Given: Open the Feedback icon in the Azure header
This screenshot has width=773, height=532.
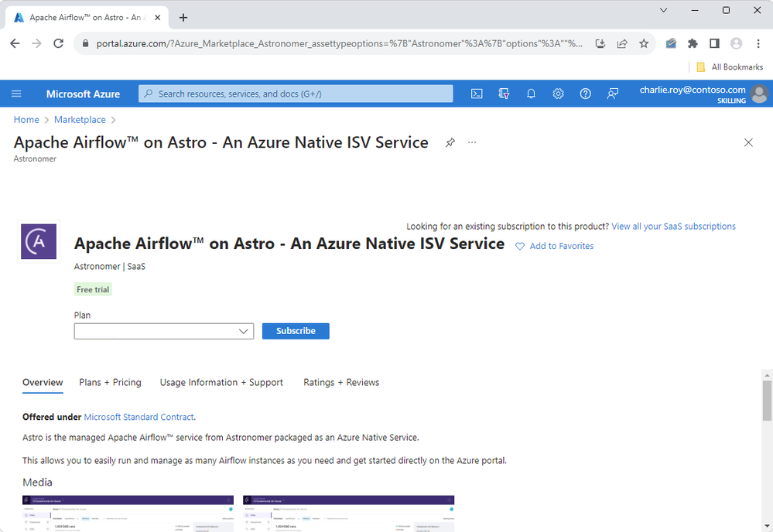Looking at the screenshot, I should pos(612,94).
